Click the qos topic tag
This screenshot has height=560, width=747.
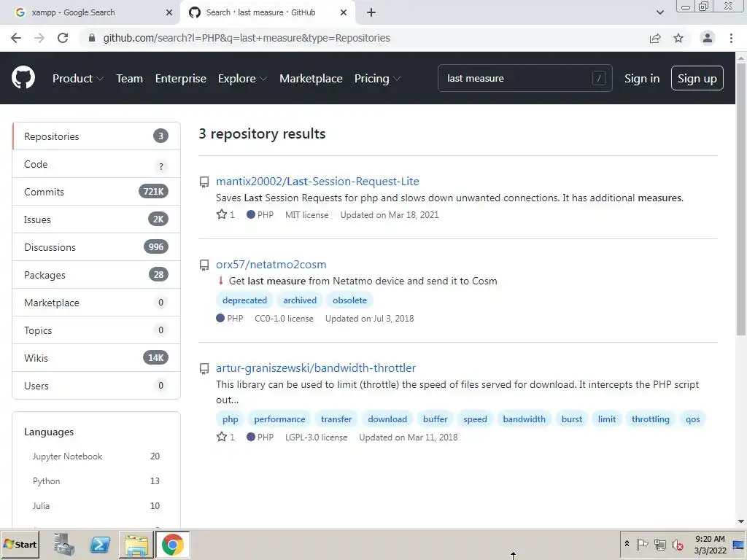[693, 419]
